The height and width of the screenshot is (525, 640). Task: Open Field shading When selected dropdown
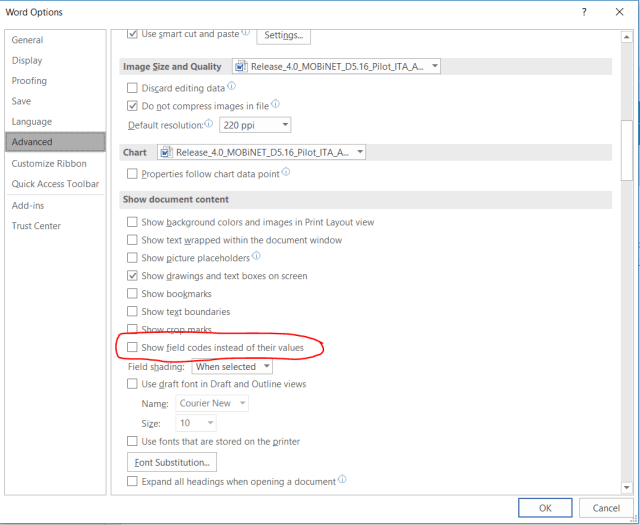(x=232, y=367)
